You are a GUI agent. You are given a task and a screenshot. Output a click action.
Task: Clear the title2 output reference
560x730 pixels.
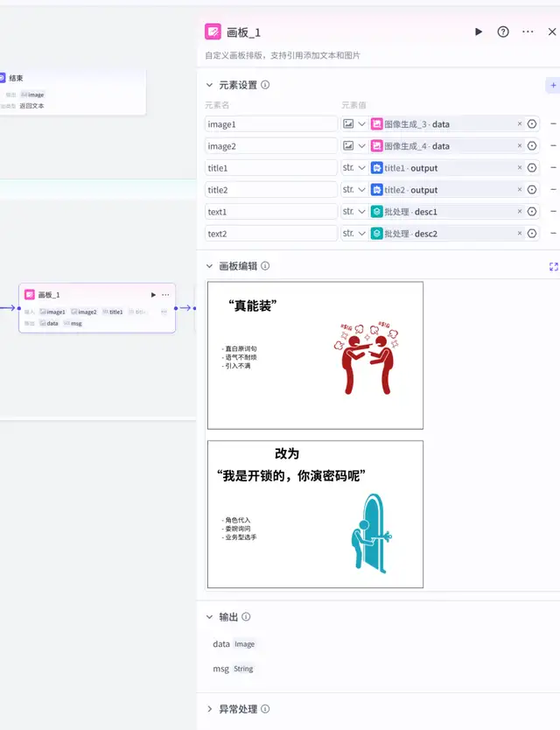pyautogui.click(x=520, y=189)
